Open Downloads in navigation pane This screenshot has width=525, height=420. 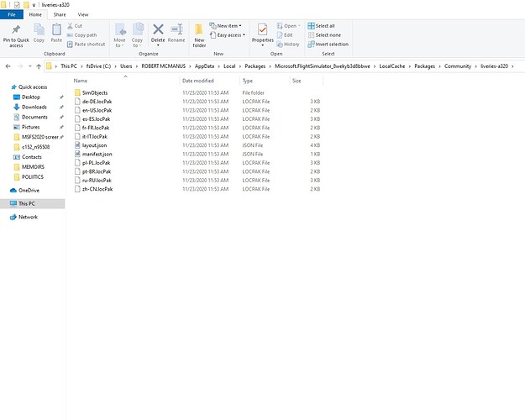point(34,108)
